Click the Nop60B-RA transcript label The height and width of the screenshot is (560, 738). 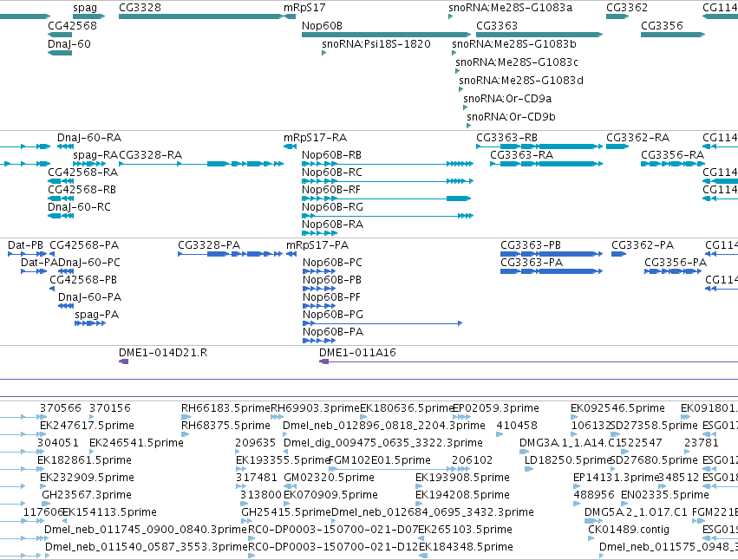coord(332,225)
